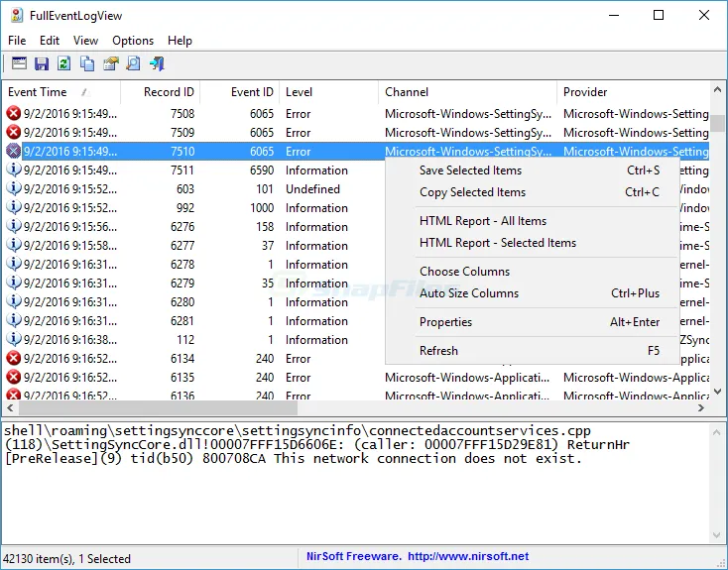The height and width of the screenshot is (570, 728).
Task: Click the horizontal scrollbar left arrow
Action: coord(9,408)
